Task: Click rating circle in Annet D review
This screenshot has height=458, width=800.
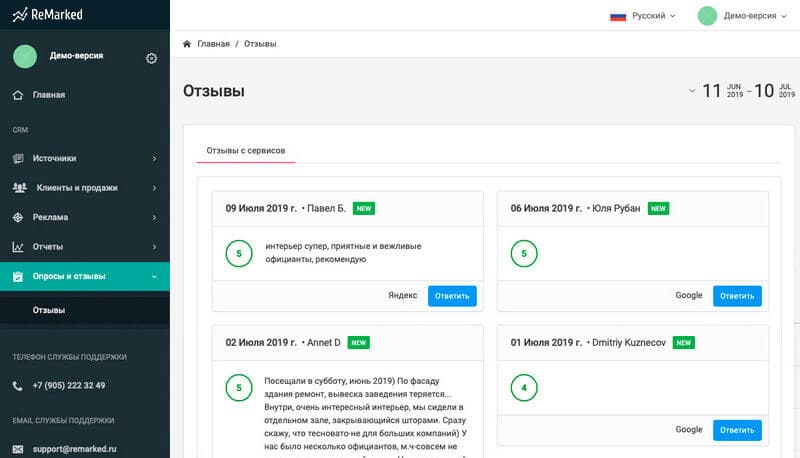Action: point(239,388)
